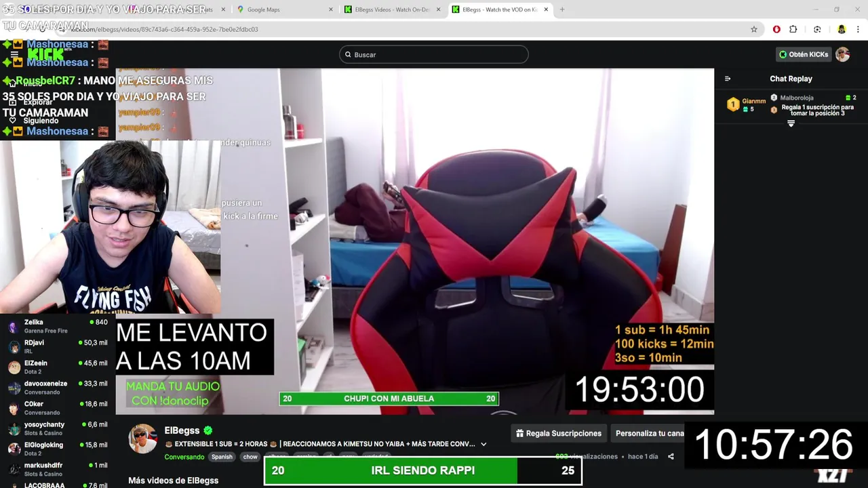The height and width of the screenshot is (488, 868).
Task: Close the ElBegss Watch the VOD tab
Action: point(546,9)
